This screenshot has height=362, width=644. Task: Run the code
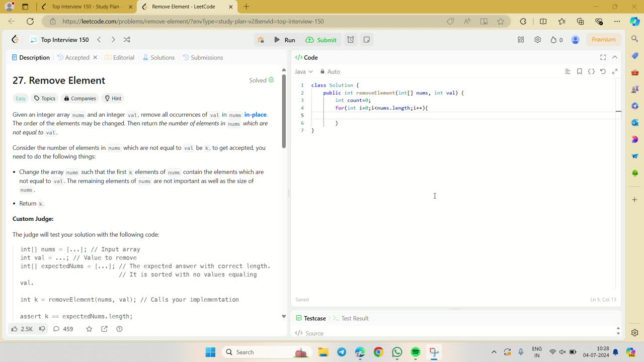(x=285, y=40)
